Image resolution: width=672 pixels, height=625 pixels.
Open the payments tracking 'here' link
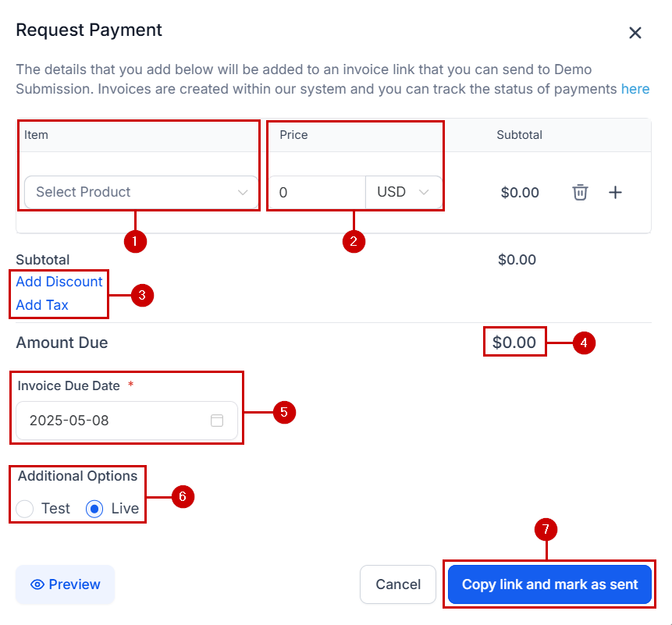click(x=635, y=89)
